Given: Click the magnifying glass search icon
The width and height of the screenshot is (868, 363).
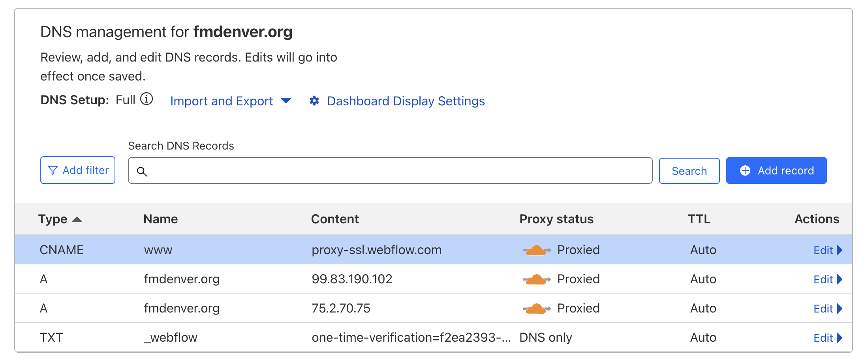Looking at the screenshot, I should [142, 172].
